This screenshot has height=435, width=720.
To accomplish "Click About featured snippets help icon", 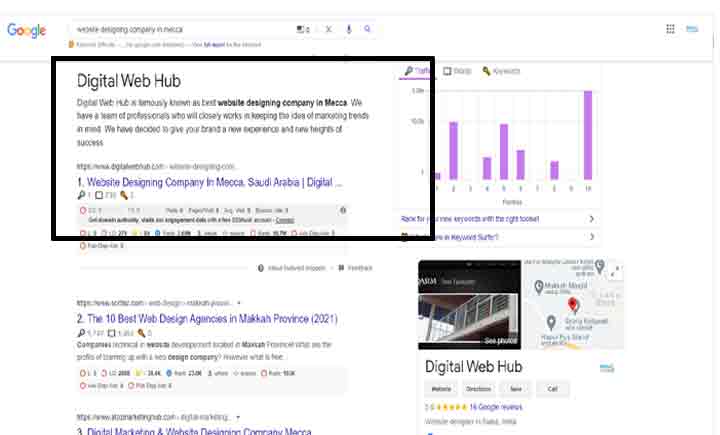I will (260, 268).
